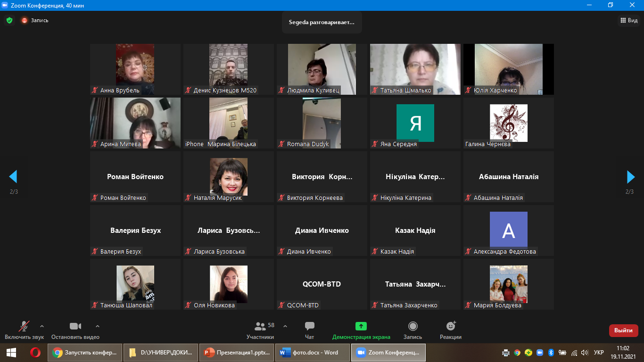Click the green Share Screen icon

point(361,326)
